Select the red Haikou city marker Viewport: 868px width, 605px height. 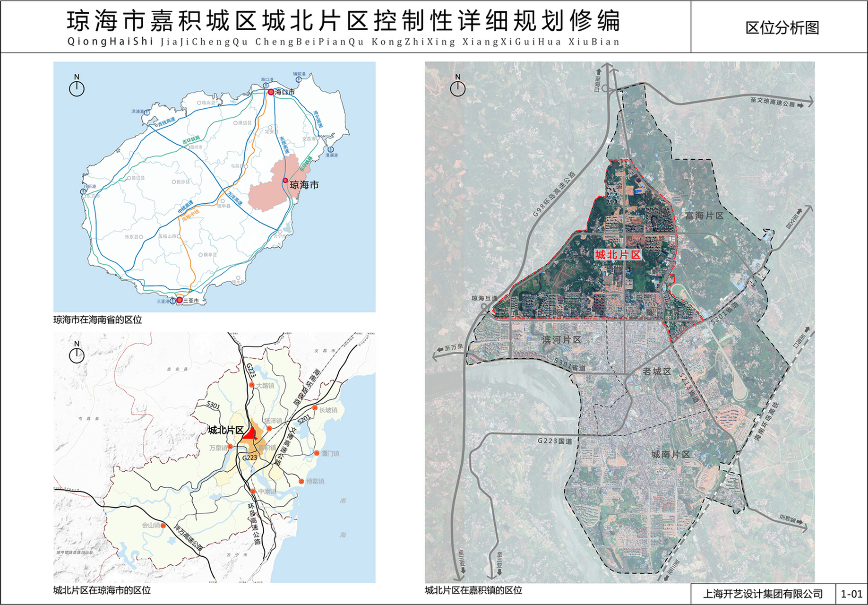click(x=271, y=92)
